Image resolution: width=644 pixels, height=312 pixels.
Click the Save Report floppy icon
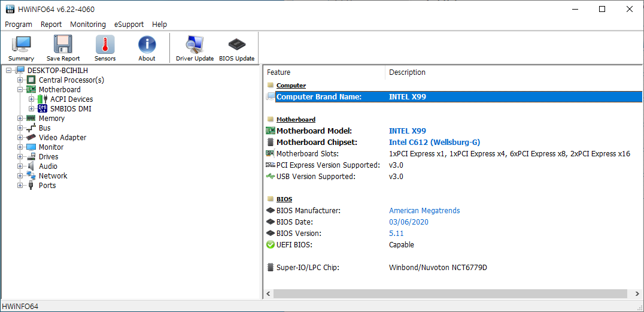pyautogui.click(x=63, y=44)
